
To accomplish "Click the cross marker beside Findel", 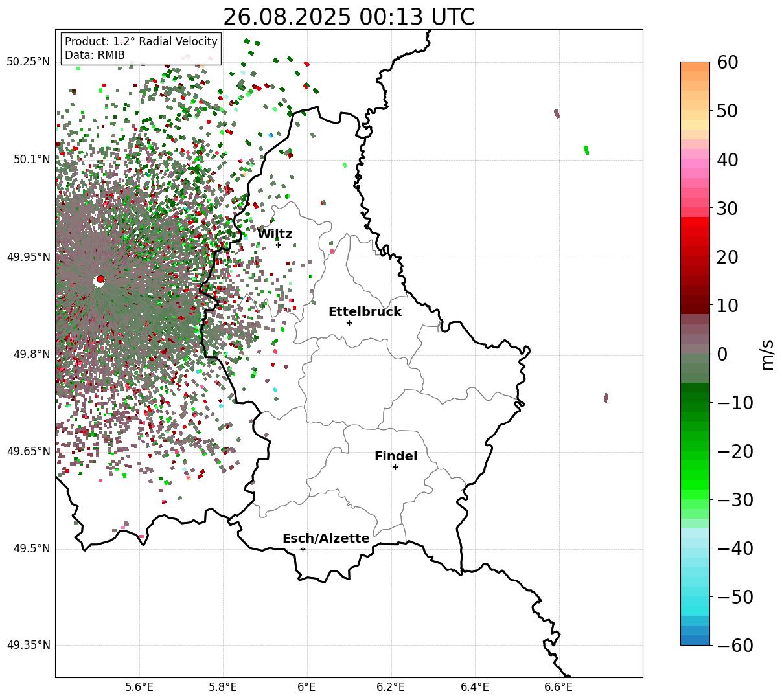I will pos(395,467).
